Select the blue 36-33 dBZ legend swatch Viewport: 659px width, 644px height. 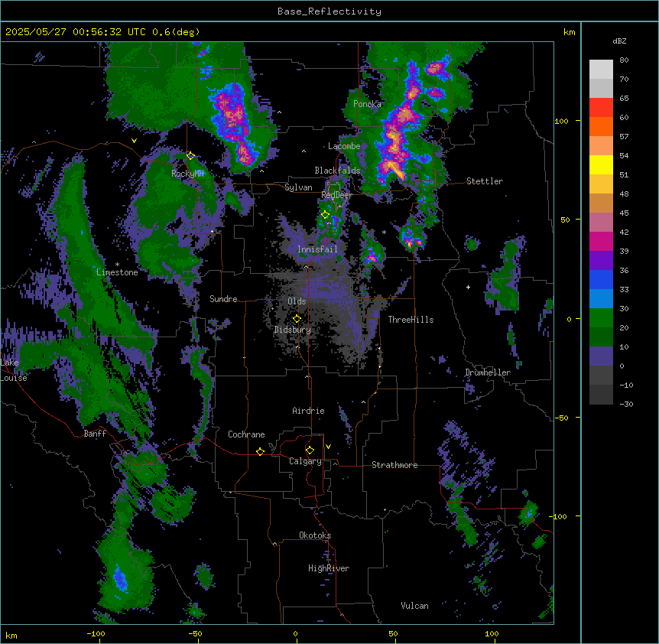[601, 279]
